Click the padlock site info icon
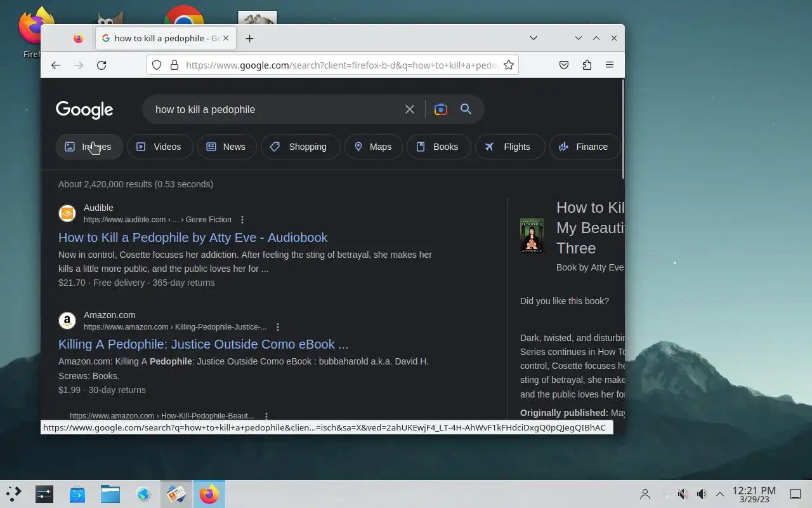 [174, 65]
